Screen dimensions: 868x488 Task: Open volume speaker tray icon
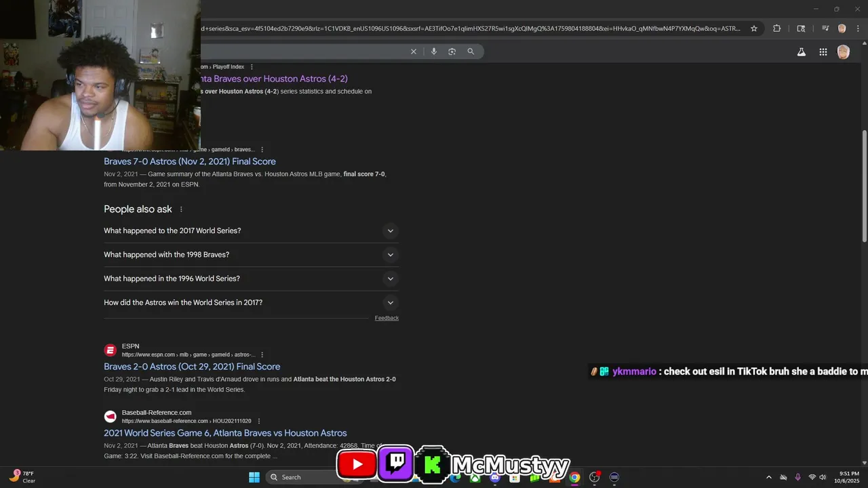pyautogui.click(x=823, y=477)
